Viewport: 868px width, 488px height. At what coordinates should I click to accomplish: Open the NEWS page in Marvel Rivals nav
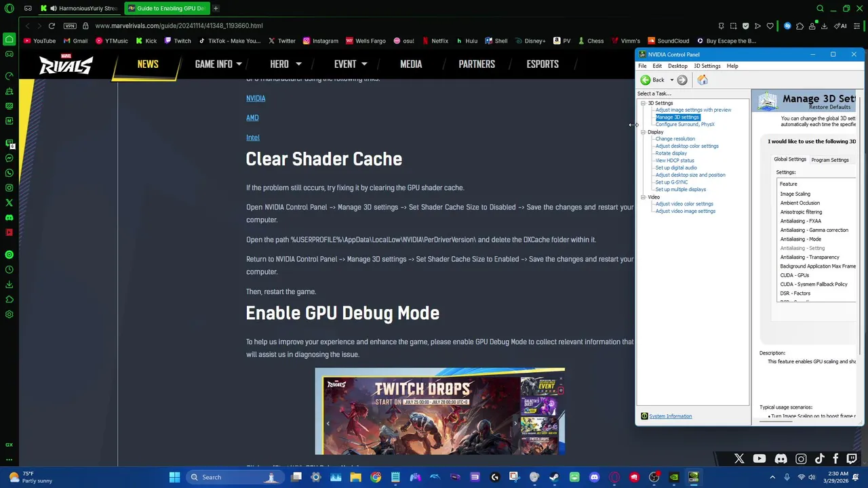click(x=148, y=64)
